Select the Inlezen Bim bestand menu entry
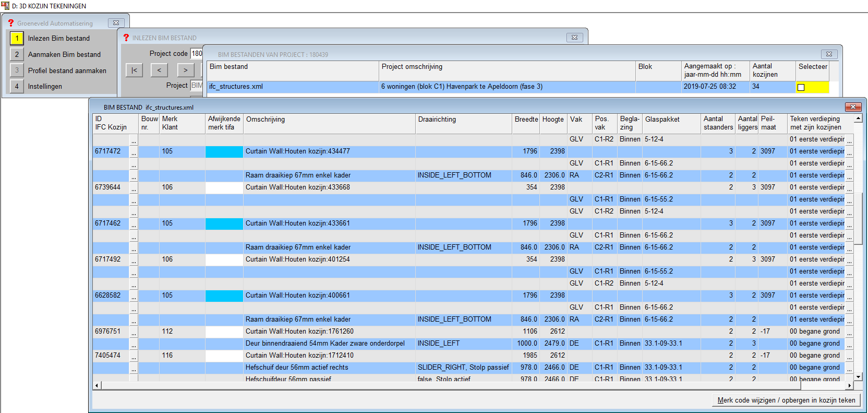This screenshot has height=413, width=868. pyautogui.click(x=59, y=38)
